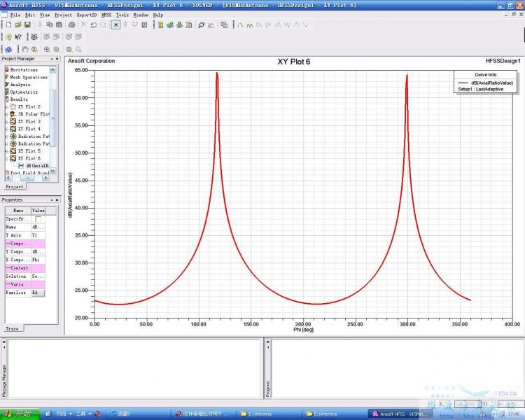525x420 pixels.
Task: Open the HFSS menu
Action: pyautogui.click(x=106, y=14)
